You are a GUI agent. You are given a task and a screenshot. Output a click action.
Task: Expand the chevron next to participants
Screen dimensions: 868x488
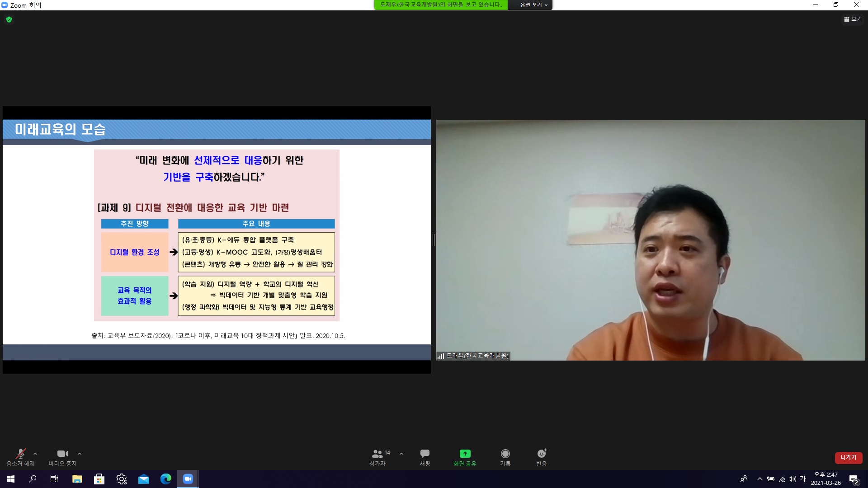401,454
